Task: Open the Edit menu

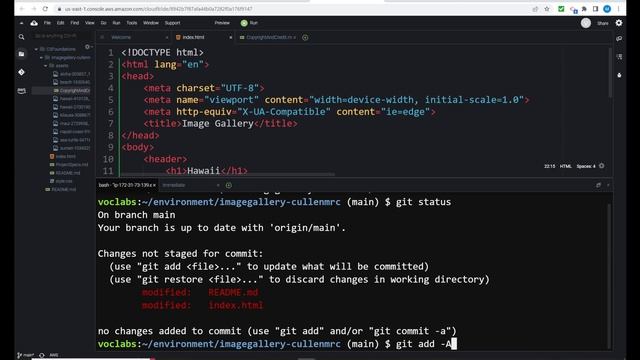Action: tap(60, 23)
